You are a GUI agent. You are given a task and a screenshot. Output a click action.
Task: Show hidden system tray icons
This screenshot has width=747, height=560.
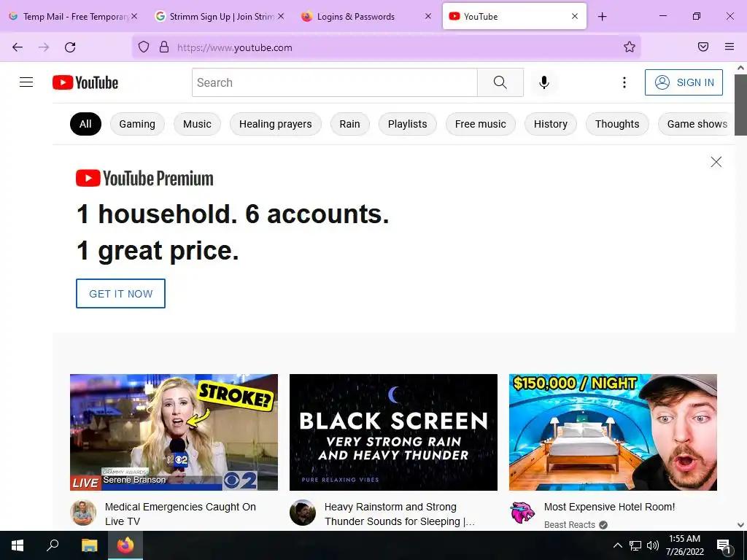coord(617,545)
